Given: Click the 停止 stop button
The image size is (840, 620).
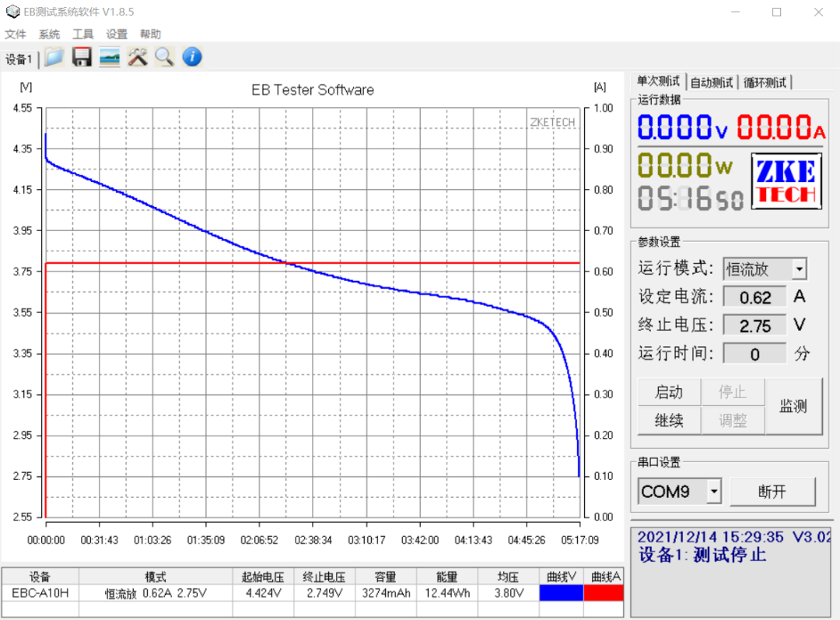Looking at the screenshot, I should 733,392.
